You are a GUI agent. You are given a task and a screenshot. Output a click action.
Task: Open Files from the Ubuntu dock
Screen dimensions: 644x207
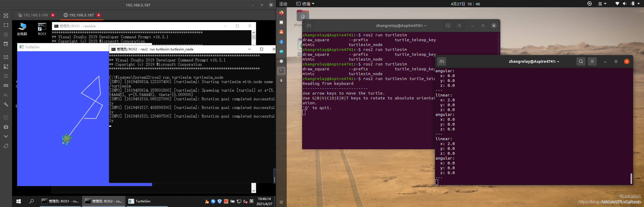[281, 22]
